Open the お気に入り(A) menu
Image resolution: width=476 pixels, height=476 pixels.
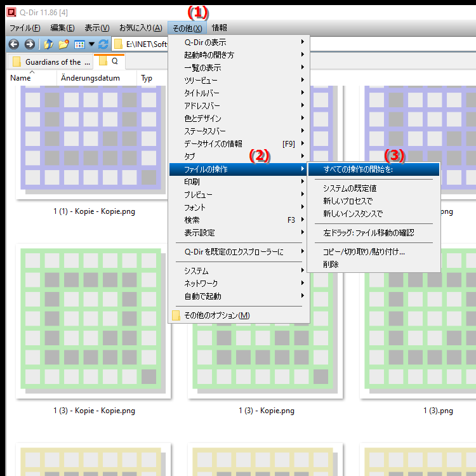(x=140, y=28)
